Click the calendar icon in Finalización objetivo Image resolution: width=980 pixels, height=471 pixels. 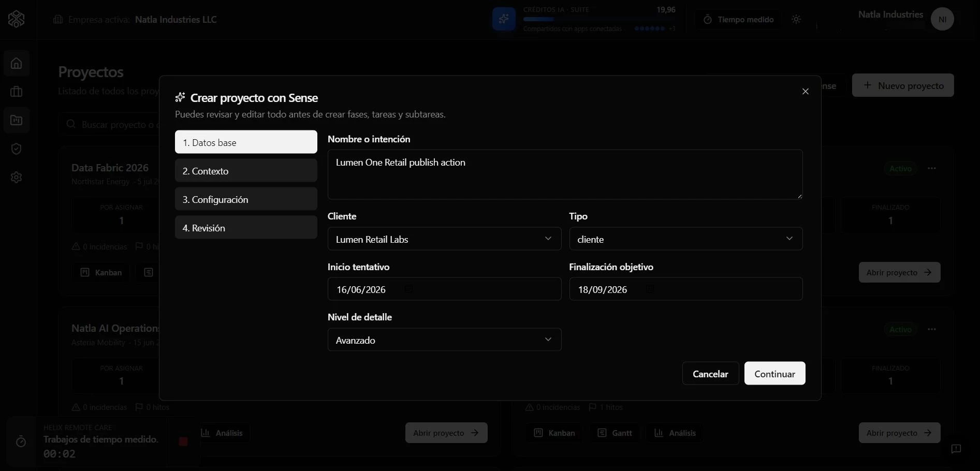point(650,289)
